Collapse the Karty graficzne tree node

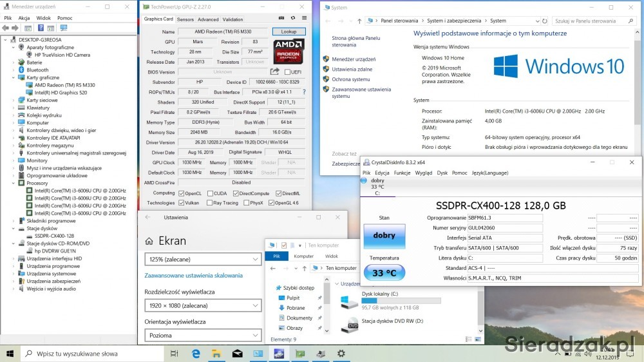point(13,78)
